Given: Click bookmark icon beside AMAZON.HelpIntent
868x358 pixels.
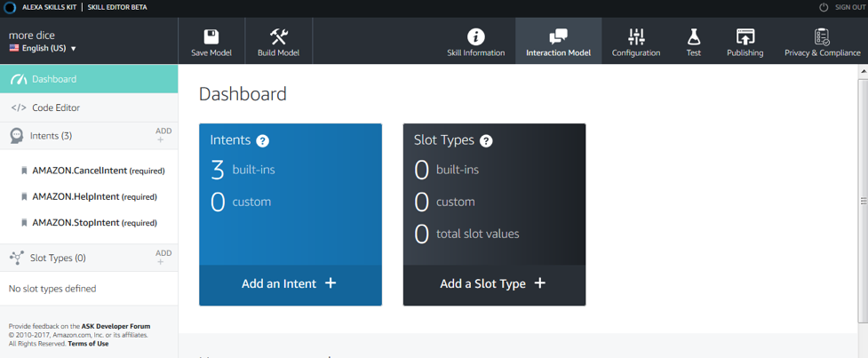Looking at the screenshot, I should [24, 197].
